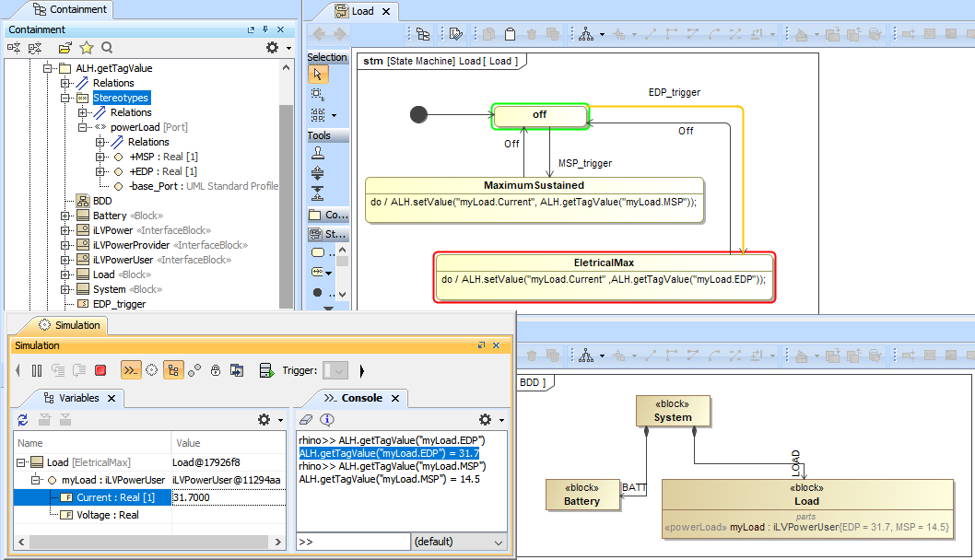Toggle the lock icon in Simulation toolbar
The height and width of the screenshot is (560, 975).
coord(215,370)
